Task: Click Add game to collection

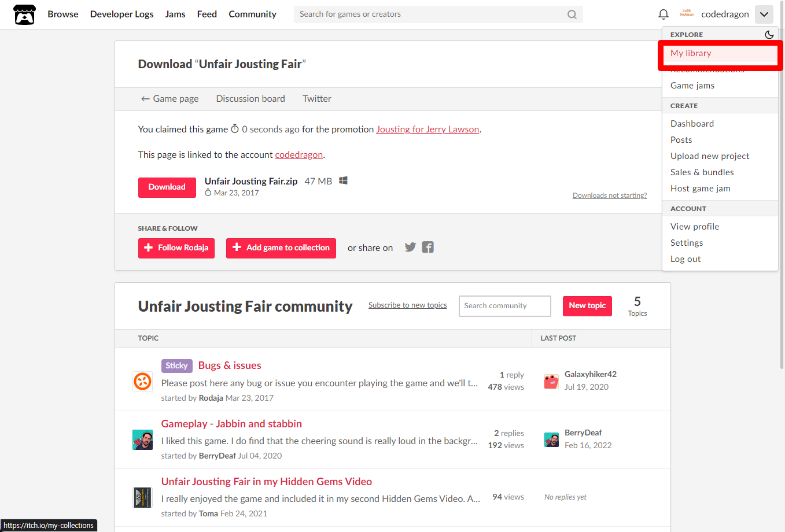Action: pos(281,248)
